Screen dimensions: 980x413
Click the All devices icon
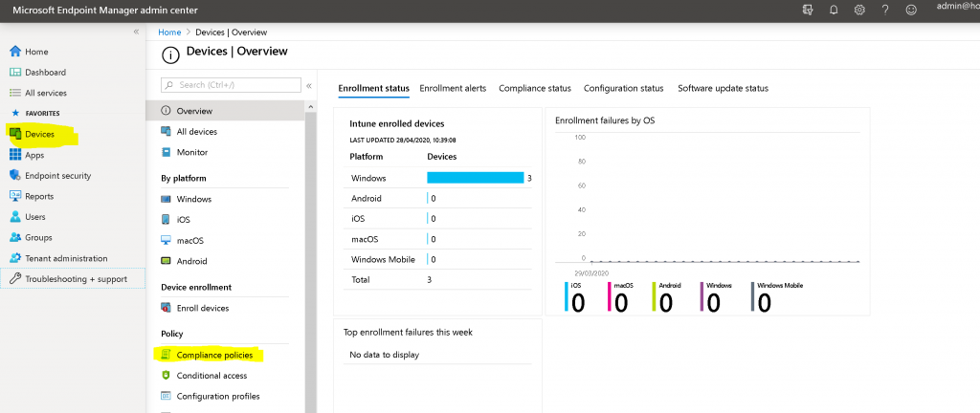(x=166, y=132)
